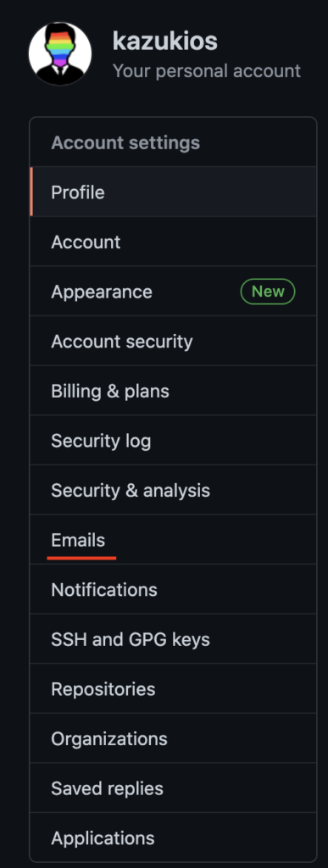
Task: Navigate to Organizations settings
Action: [x=173, y=738]
